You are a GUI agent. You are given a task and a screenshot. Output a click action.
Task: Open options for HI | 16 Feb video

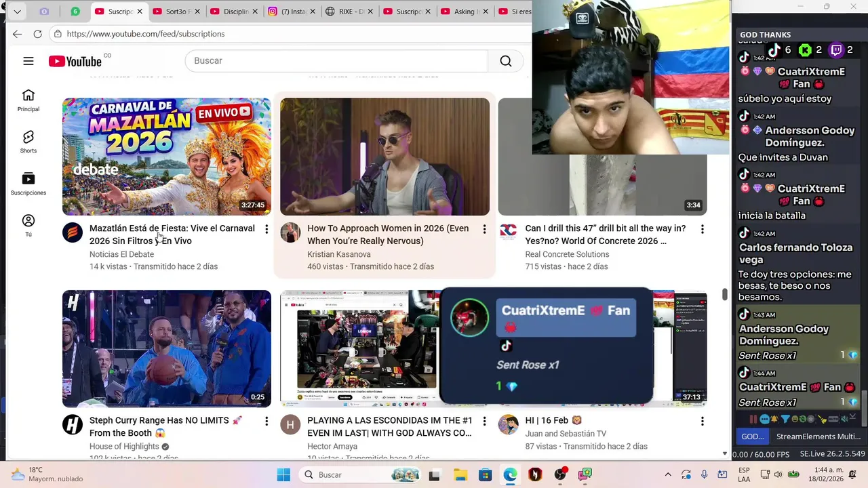[x=703, y=422]
